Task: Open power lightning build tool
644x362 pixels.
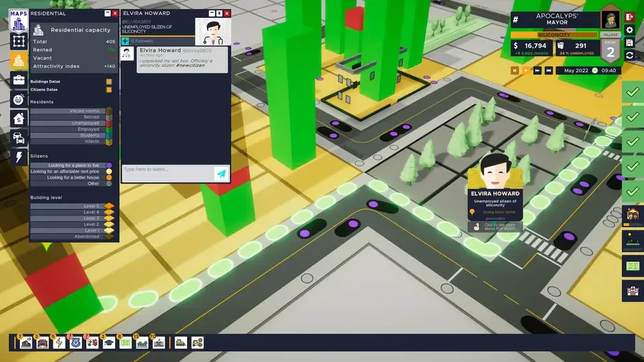Action: click(59, 343)
